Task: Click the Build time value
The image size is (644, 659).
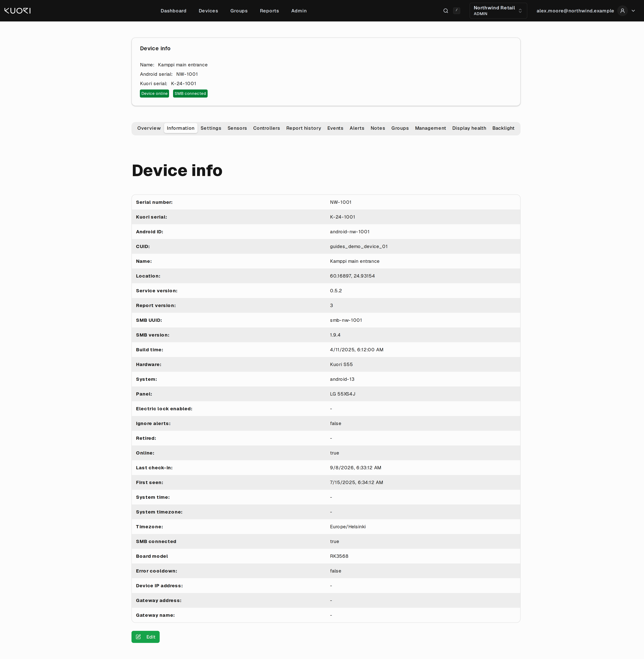Action: [357, 350]
